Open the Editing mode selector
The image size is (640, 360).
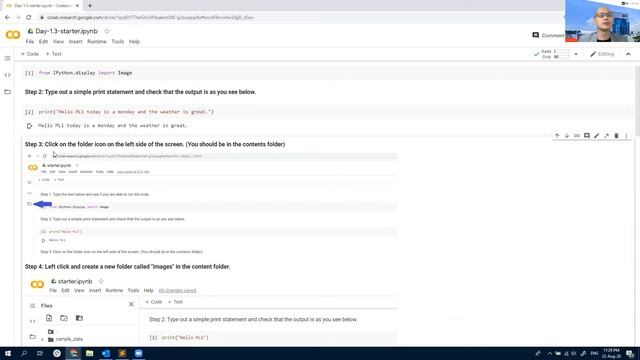[x=602, y=54]
